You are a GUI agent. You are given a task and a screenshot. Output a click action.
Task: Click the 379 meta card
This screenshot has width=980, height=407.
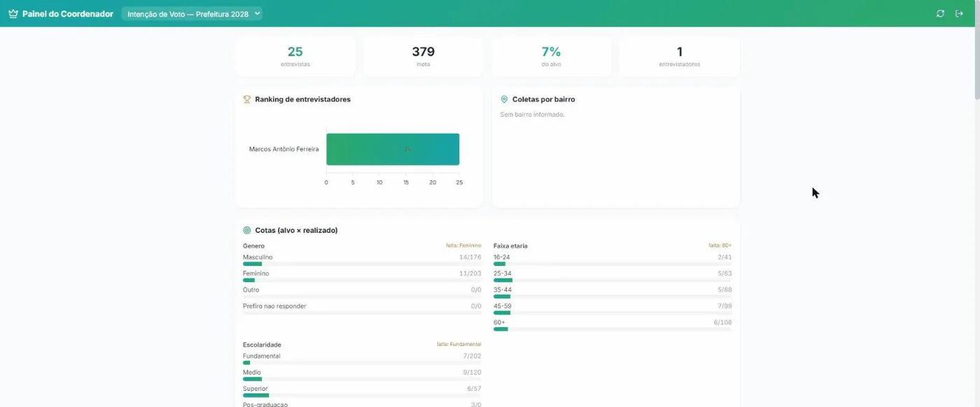click(x=423, y=57)
